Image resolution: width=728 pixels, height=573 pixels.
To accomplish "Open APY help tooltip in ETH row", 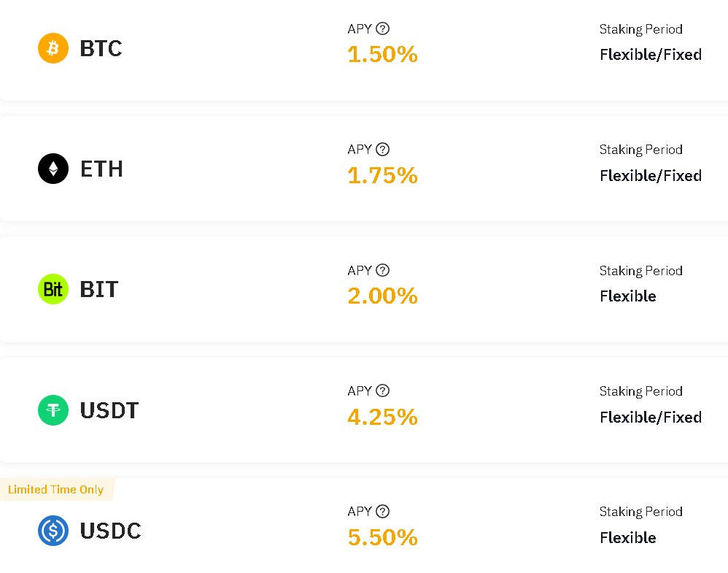I will [x=382, y=149].
